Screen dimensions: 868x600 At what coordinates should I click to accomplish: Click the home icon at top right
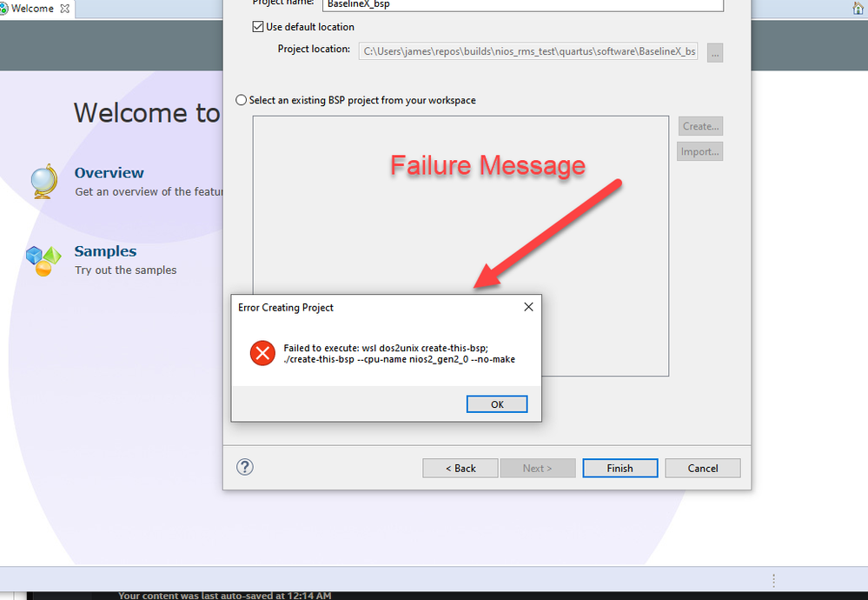(858, 8)
